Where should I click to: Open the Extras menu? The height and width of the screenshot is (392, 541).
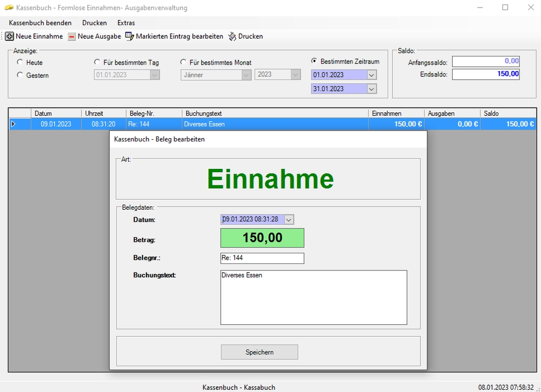[126, 23]
